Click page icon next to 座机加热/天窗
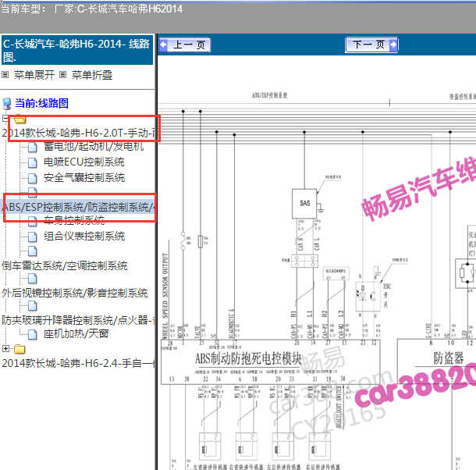Viewport: 476px width, 470px height. click(x=33, y=335)
